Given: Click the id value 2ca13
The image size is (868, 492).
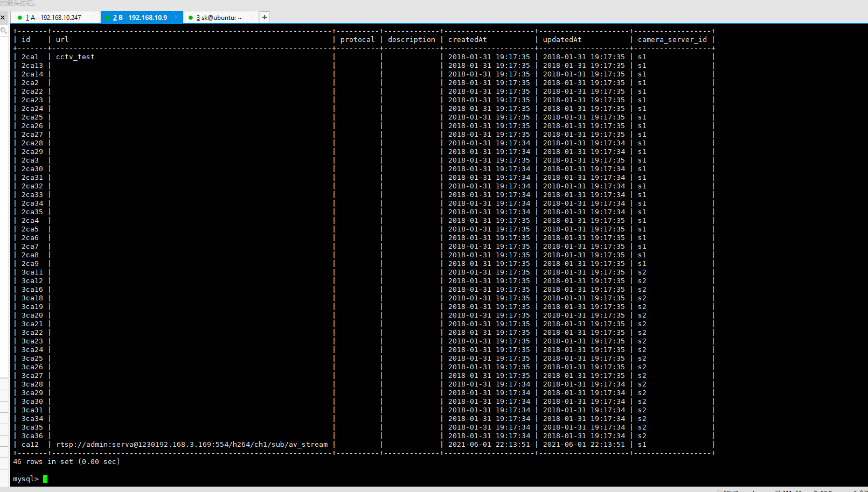Looking at the screenshot, I should point(32,65).
